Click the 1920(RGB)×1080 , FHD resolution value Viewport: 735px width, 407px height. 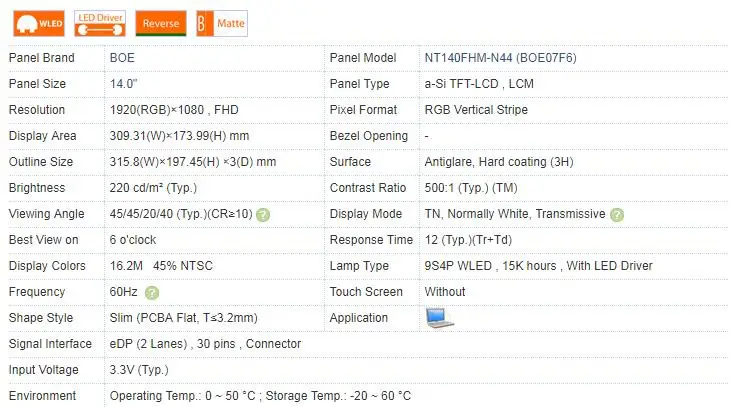174,110
